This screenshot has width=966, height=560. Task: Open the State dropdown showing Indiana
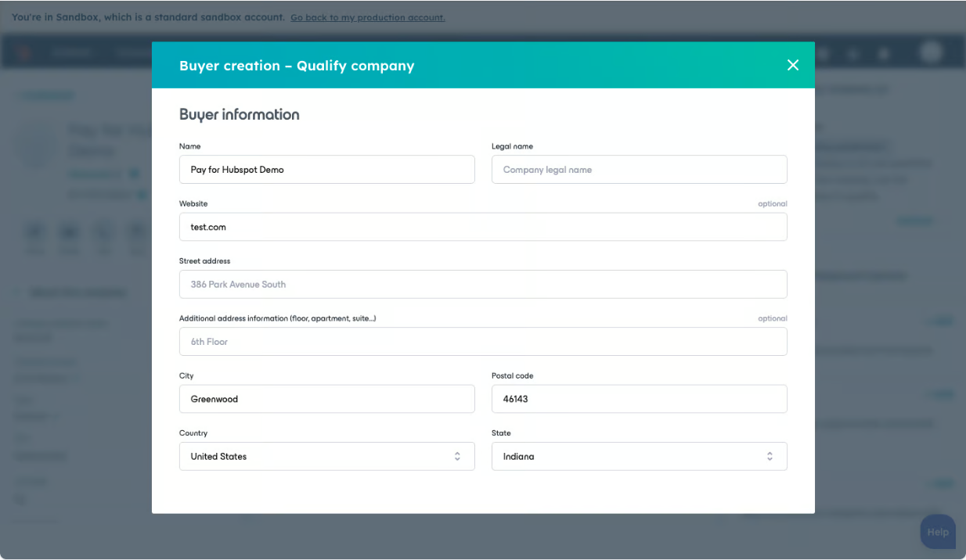[640, 456]
